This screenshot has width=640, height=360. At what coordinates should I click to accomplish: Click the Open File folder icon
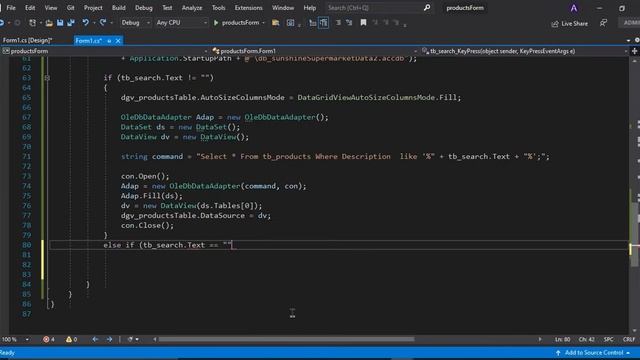49,23
